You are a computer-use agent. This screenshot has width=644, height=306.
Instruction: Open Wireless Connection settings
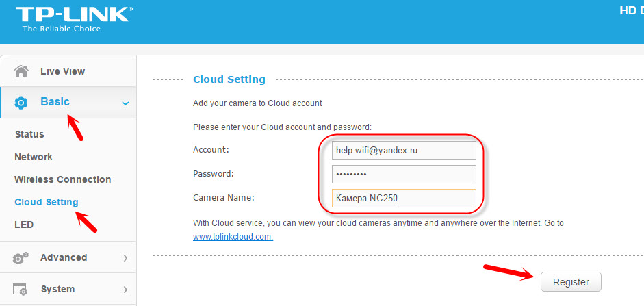[x=62, y=179]
